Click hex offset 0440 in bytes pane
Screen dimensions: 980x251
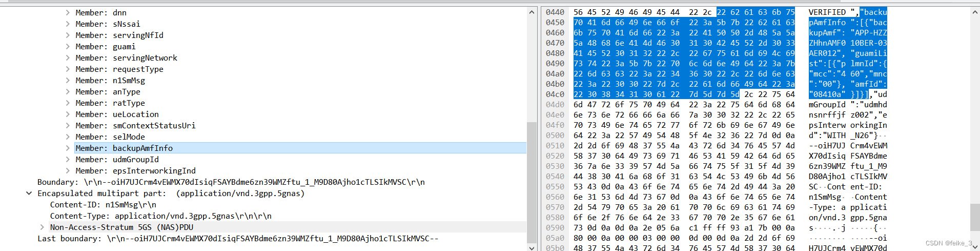click(x=555, y=12)
